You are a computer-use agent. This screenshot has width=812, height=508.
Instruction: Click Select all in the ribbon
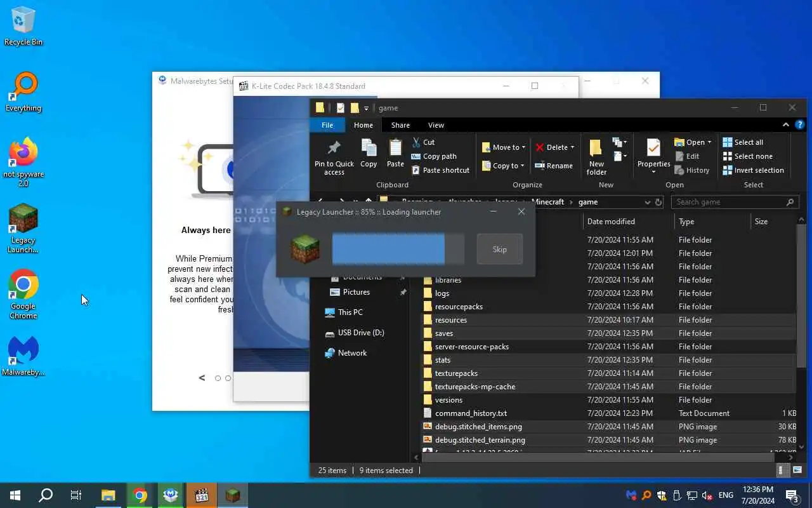click(743, 142)
